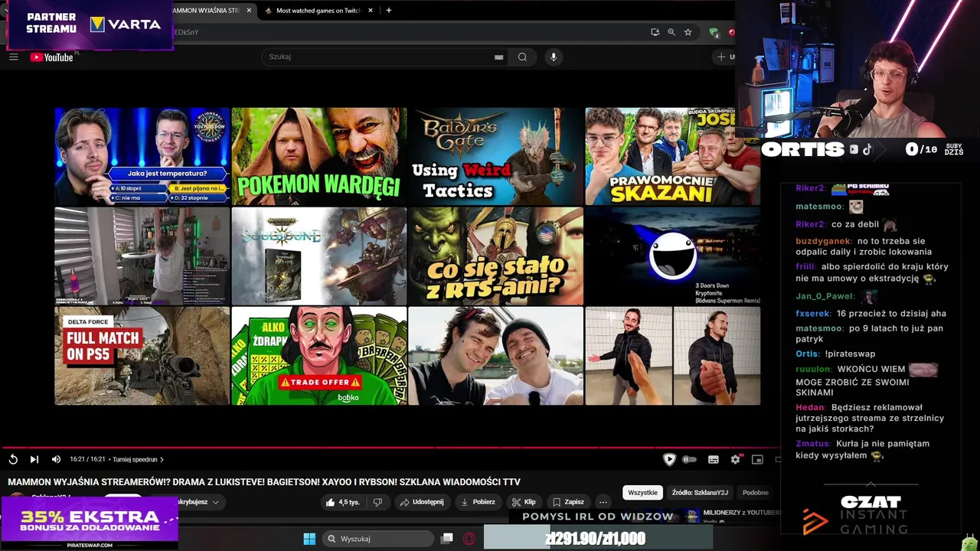
Task: Open a new browser tab
Action: tap(388, 11)
